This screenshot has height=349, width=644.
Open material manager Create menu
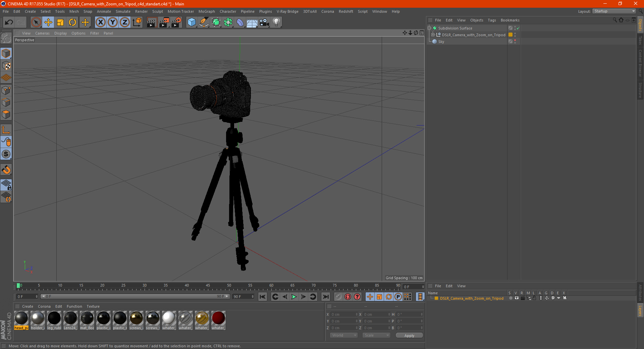point(28,306)
